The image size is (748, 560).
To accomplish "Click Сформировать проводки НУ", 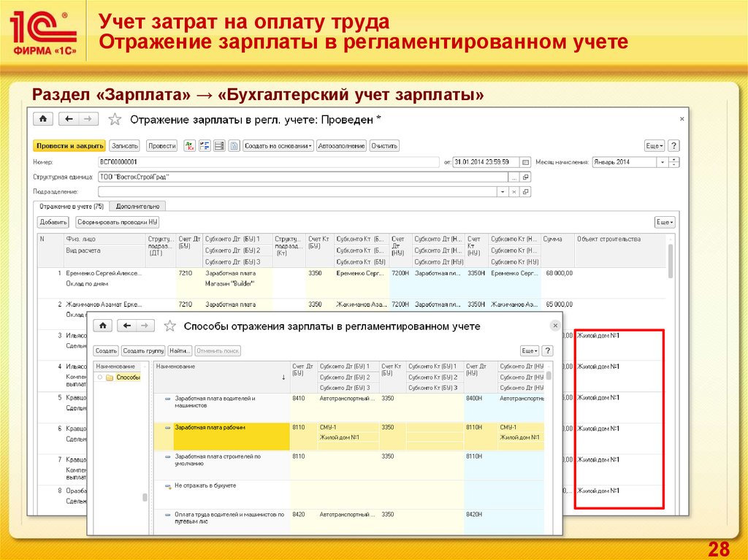I will [x=118, y=222].
